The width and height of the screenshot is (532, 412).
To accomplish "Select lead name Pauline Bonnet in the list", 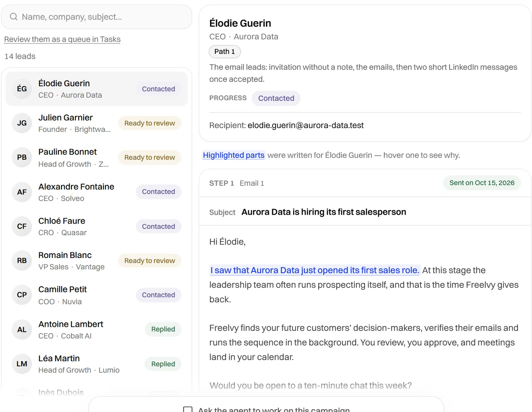I will [67, 152].
